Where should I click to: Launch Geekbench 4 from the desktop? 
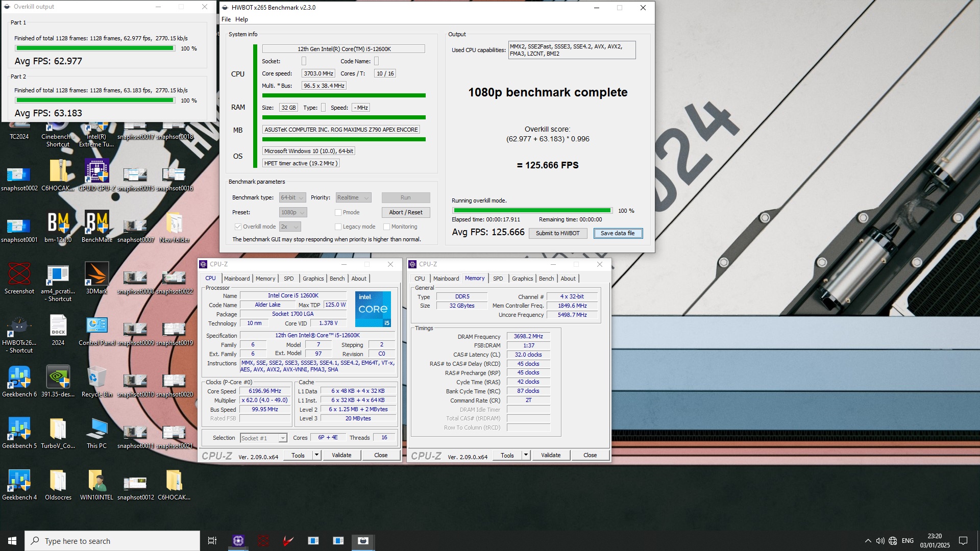pyautogui.click(x=19, y=484)
